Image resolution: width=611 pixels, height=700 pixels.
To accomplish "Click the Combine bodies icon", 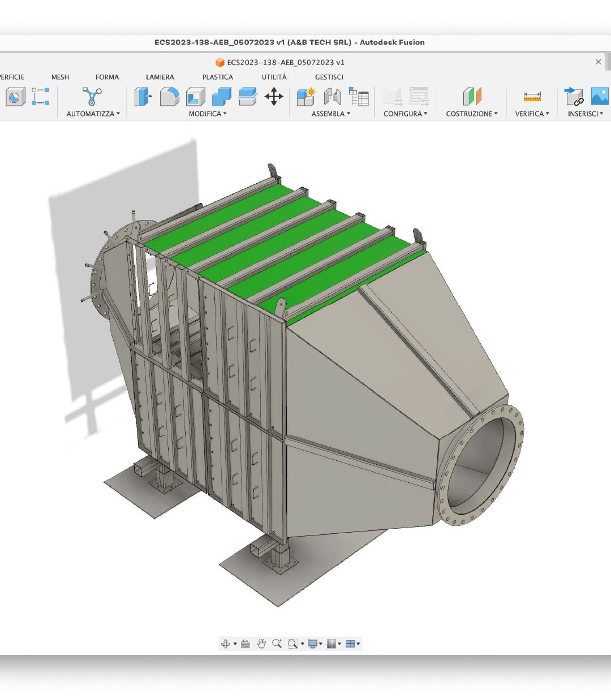I will coord(222,97).
